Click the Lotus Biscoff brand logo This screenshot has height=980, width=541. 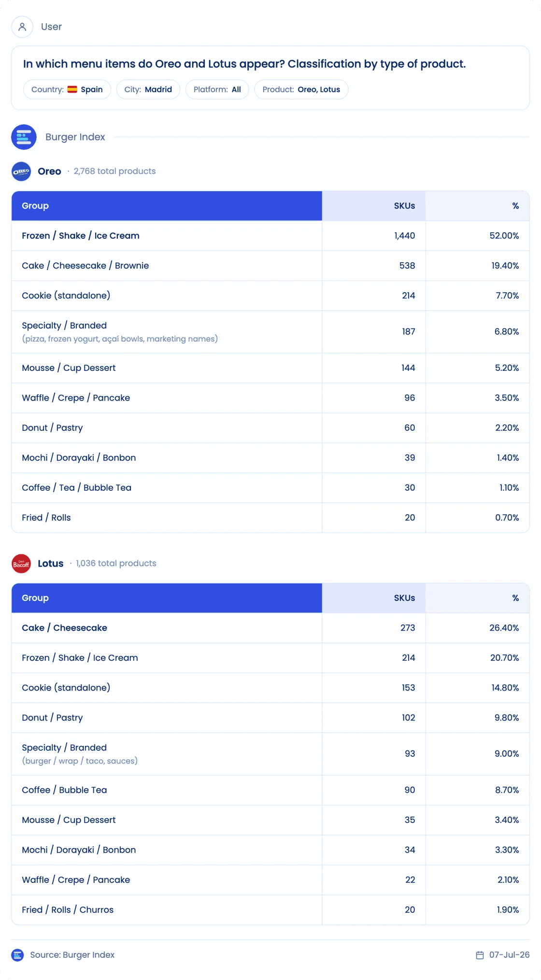point(21,564)
